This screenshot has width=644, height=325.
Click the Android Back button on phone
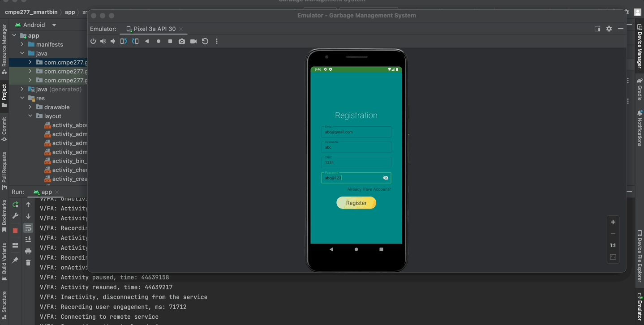pyautogui.click(x=331, y=249)
